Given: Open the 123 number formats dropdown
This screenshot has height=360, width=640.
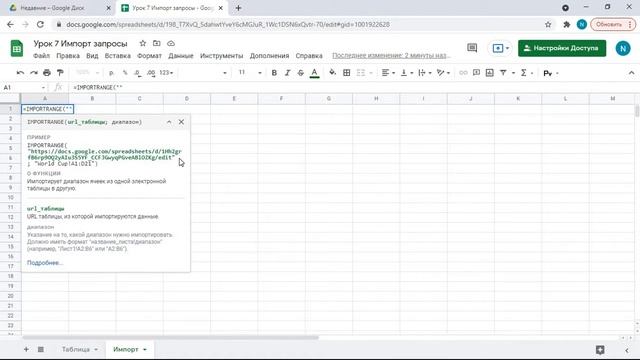Looking at the screenshot, I should coord(166,73).
